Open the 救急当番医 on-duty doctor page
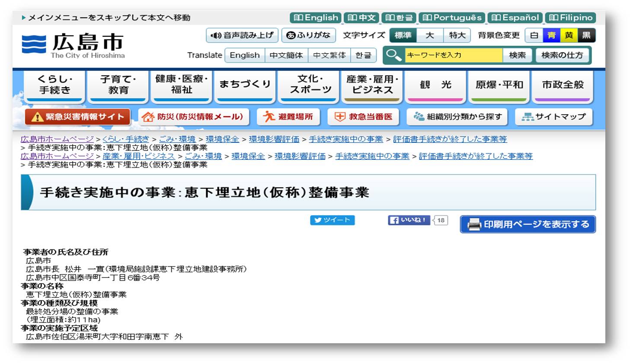630x364 pixels. click(364, 117)
